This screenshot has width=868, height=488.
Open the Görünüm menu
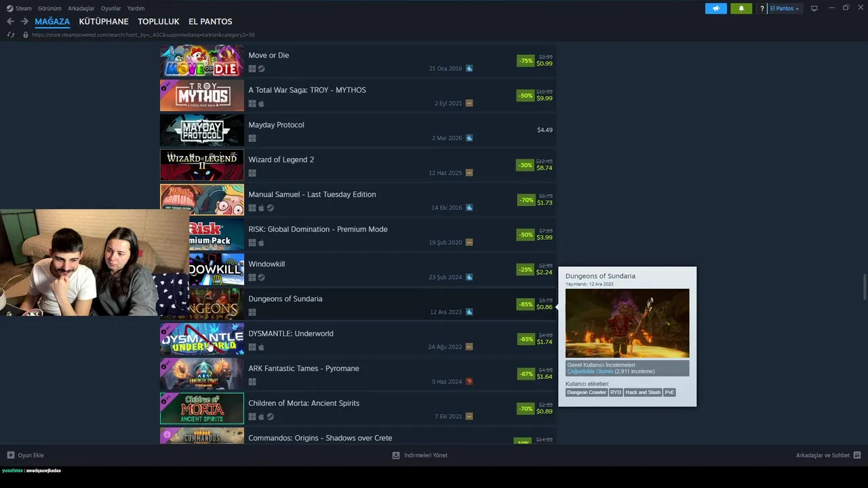(x=50, y=8)
